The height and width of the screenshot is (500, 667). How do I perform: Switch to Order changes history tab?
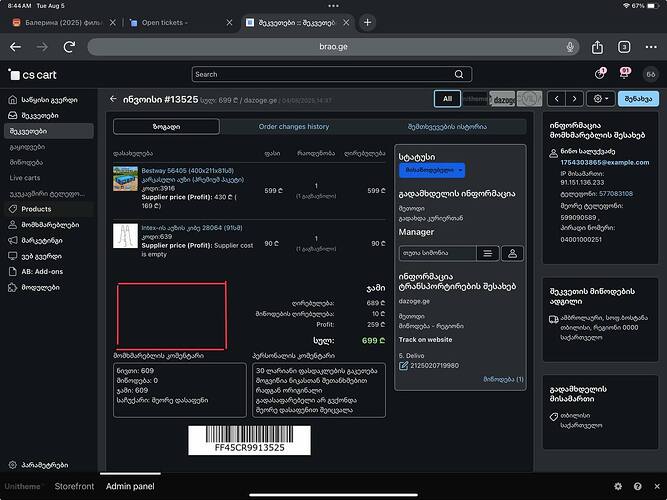(x=293, y=127)
